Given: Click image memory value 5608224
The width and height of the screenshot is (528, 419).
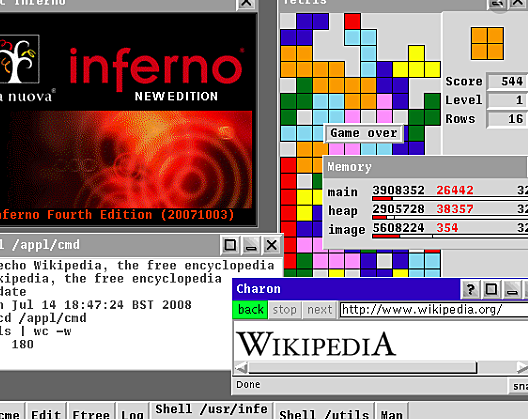Looking at the screenshot, I should coord(398,228).
